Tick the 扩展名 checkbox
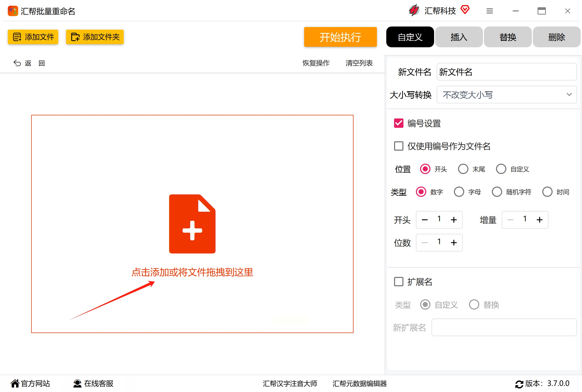The height and width of the screenshot is (392, 582). 398,282
